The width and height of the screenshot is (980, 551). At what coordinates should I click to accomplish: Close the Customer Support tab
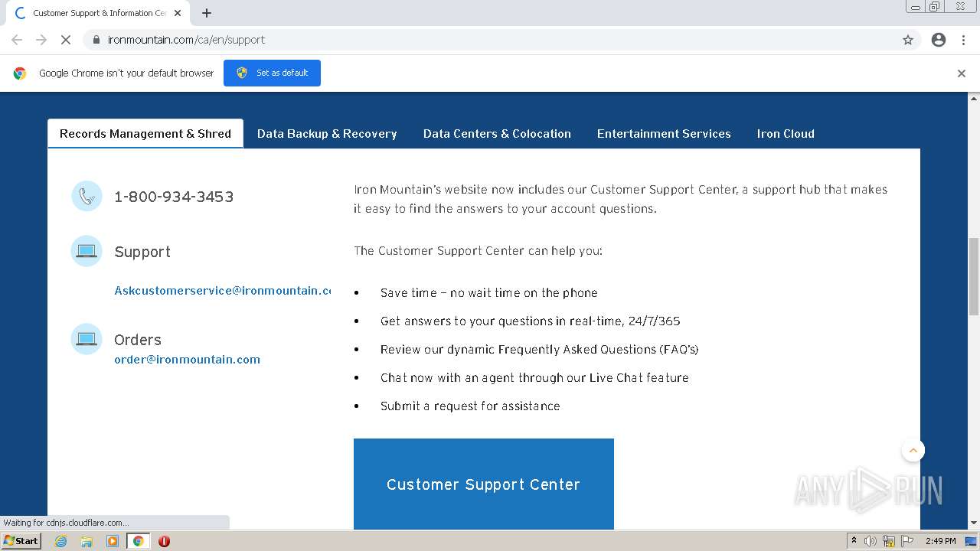[178, 13]
